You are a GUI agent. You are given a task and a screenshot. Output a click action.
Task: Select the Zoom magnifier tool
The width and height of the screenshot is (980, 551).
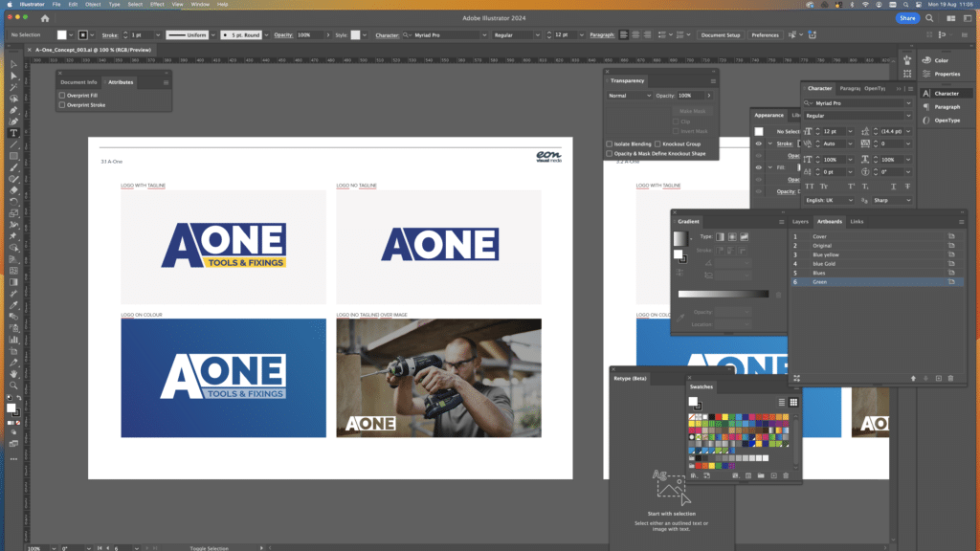point(13,386)
